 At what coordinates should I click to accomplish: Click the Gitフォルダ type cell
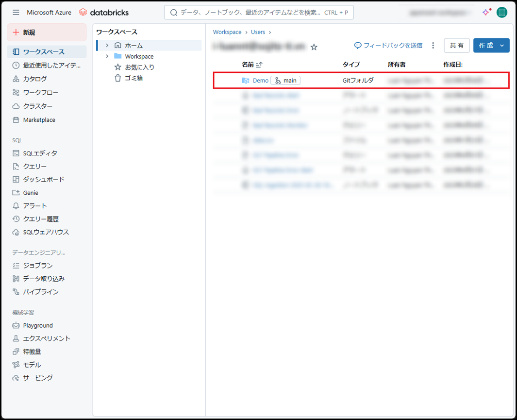pyautogui.click(x=358, y=81)
